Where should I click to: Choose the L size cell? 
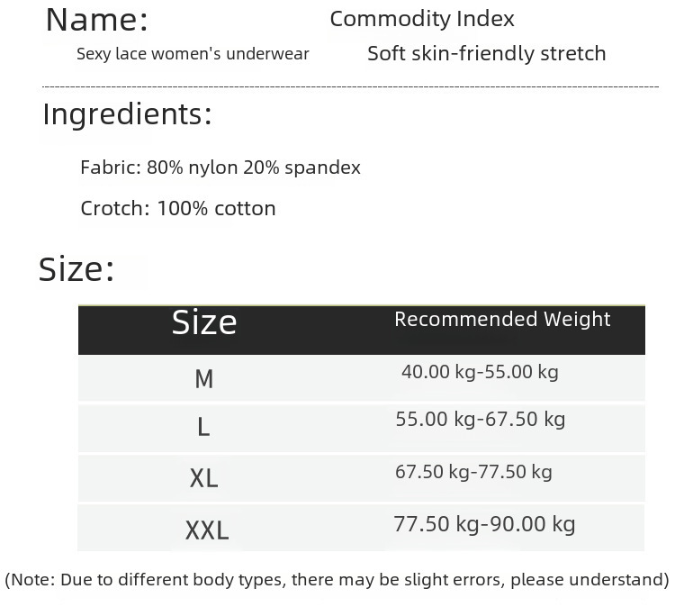(204, 428)
